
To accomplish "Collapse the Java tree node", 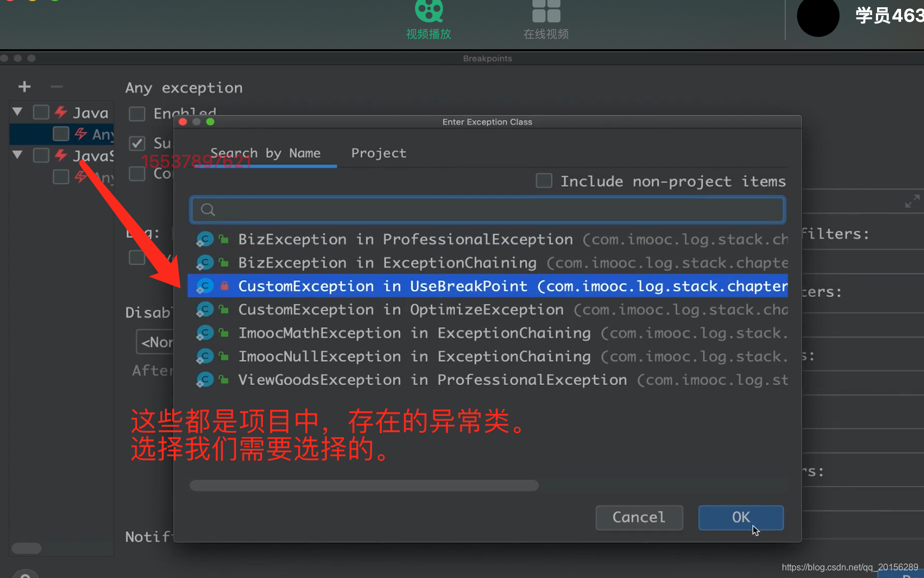I will (x=17, y=112).
